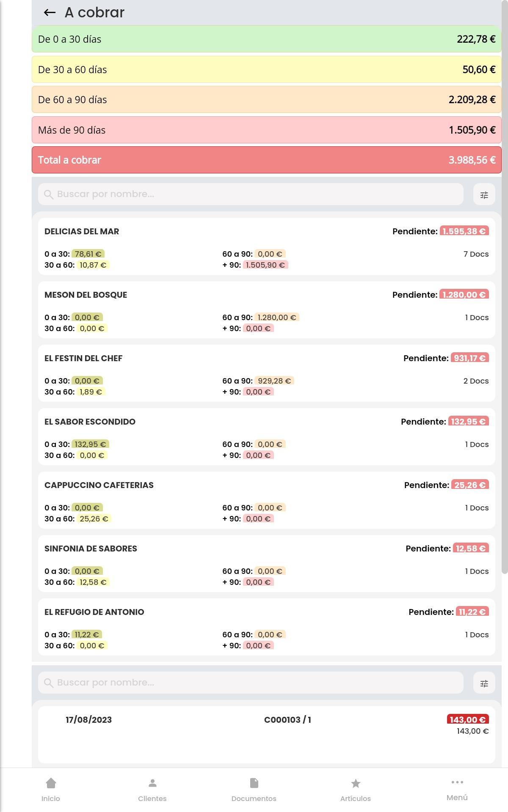This screenshot has width=508, height=812.
Task: Select the 'Más de 90 días' pink bar
Action: pos(267,130)
